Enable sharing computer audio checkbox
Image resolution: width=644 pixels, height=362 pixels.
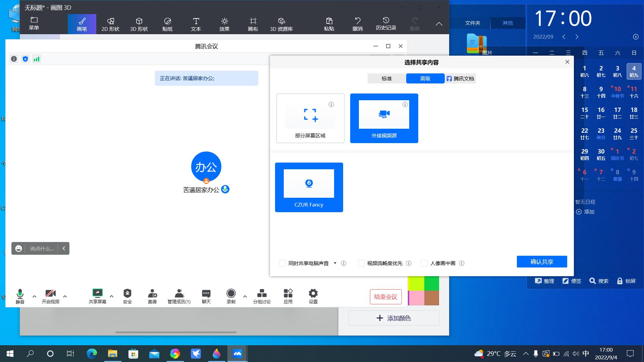pos(282,263)
